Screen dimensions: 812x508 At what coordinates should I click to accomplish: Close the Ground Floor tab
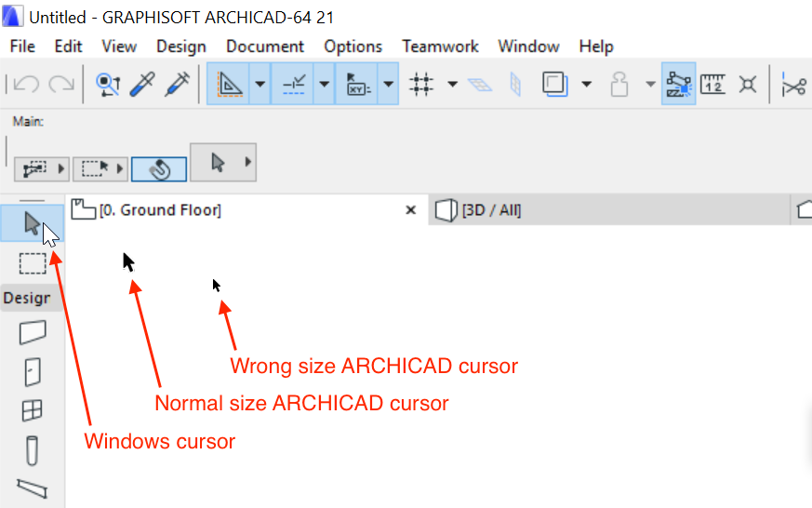point(411,210)
